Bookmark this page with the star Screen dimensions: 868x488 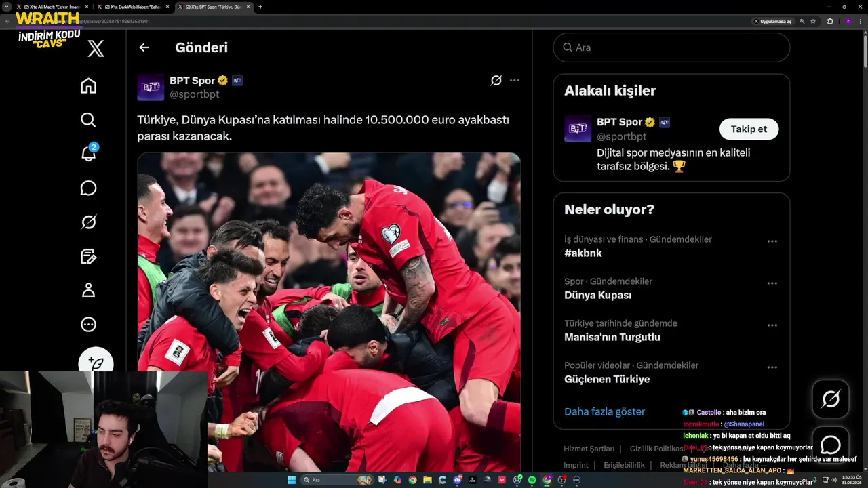[813, 21]
